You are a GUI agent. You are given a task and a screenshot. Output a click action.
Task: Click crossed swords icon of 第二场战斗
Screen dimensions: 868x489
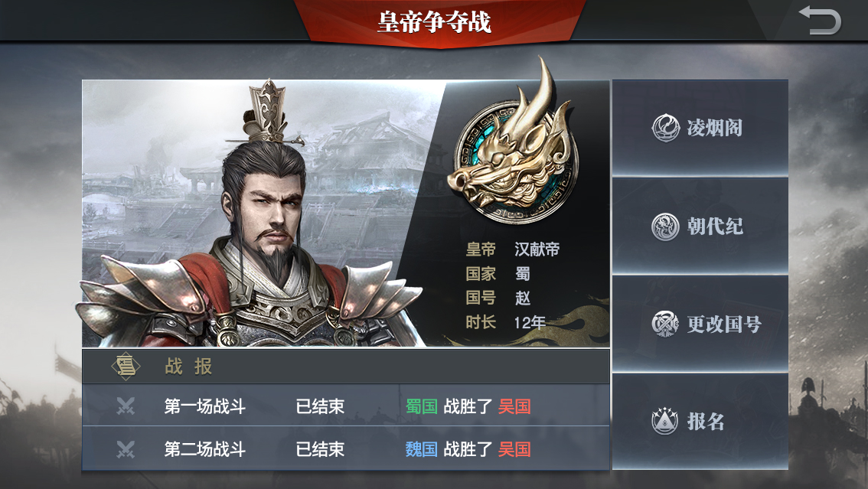coord(126,449)
